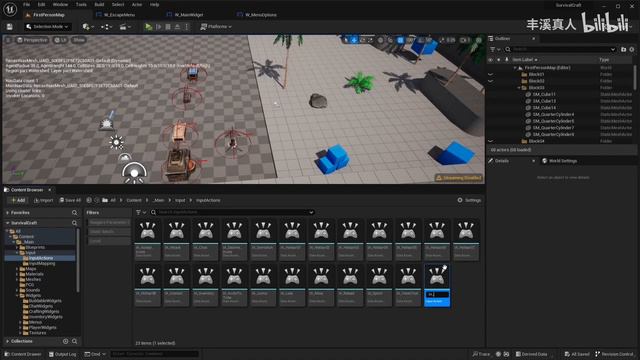The image size is (640, 360).
Task: Click the Add button in Content Browser
Action: coord(18,200)
